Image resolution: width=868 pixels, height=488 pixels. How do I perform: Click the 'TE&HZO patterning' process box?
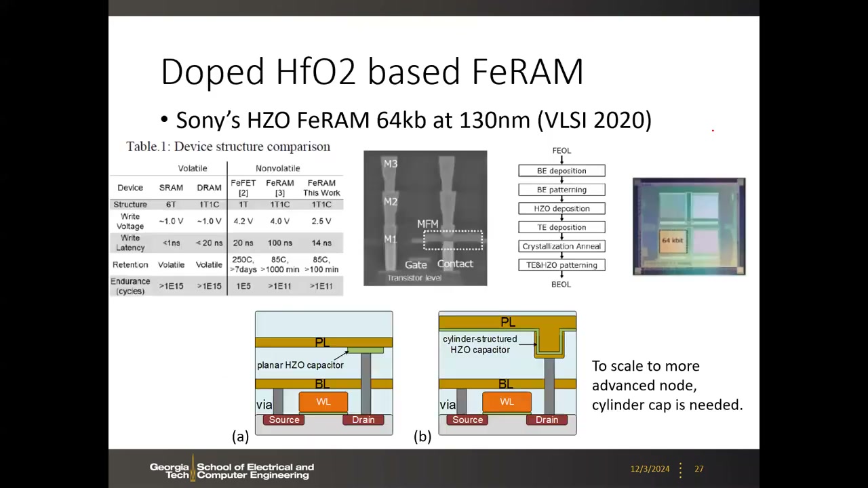tap(561, 266)
